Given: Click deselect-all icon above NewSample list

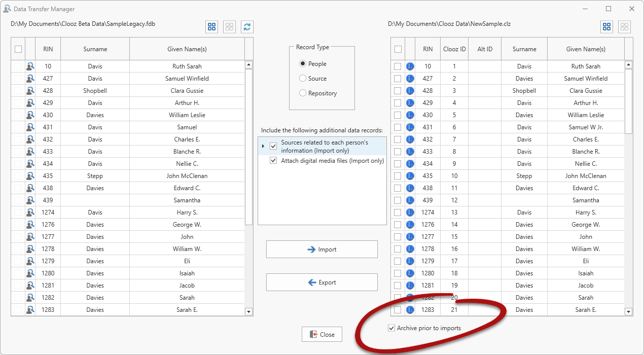Looking at the screenshot, I should pyautogui.click(x=624, y=27).
